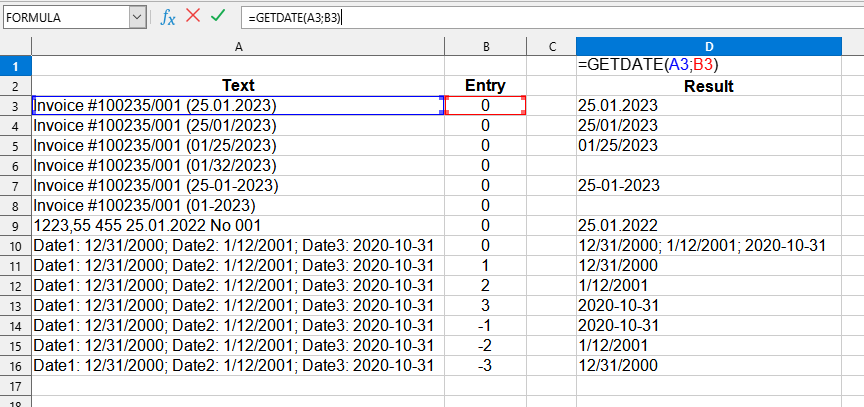The image size is (864, 407).
Task: Select column B header
Action: point(485,46)
